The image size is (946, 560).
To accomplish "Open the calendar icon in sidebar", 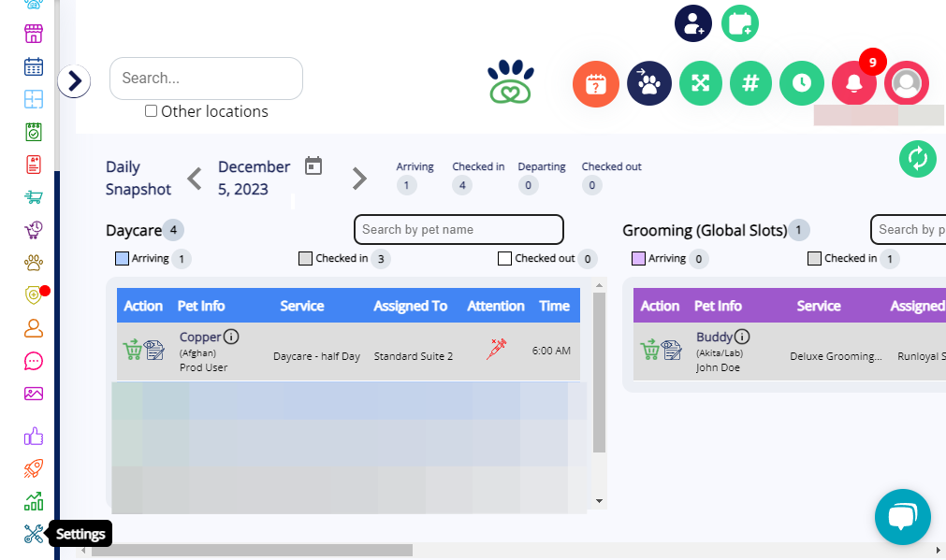I will [x=34, y=66].
